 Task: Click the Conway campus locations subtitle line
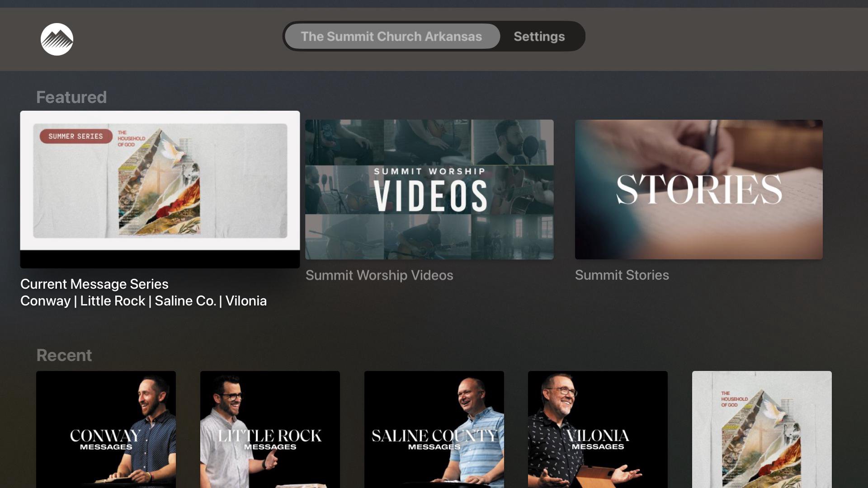(x=143, y=301)
